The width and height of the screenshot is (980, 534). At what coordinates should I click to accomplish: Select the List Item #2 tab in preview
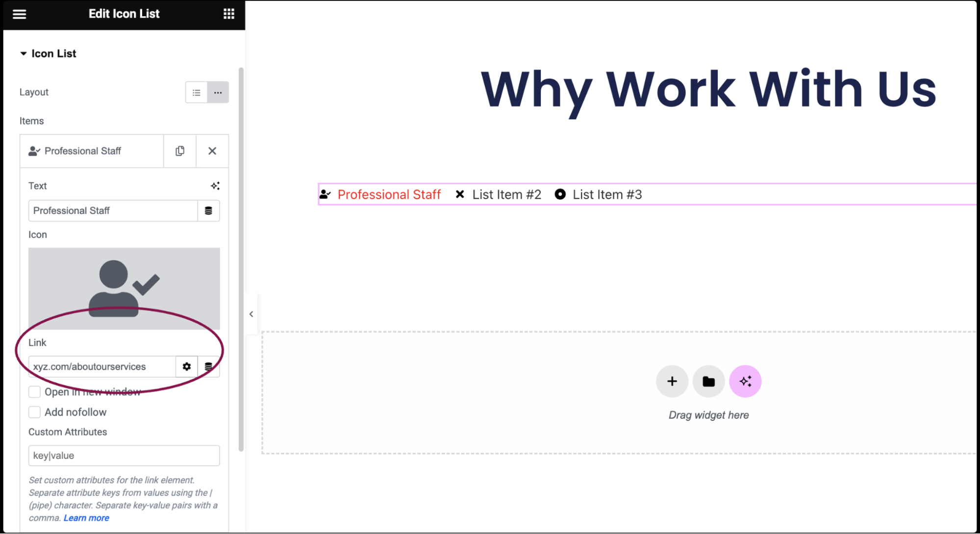coord(506,194)
